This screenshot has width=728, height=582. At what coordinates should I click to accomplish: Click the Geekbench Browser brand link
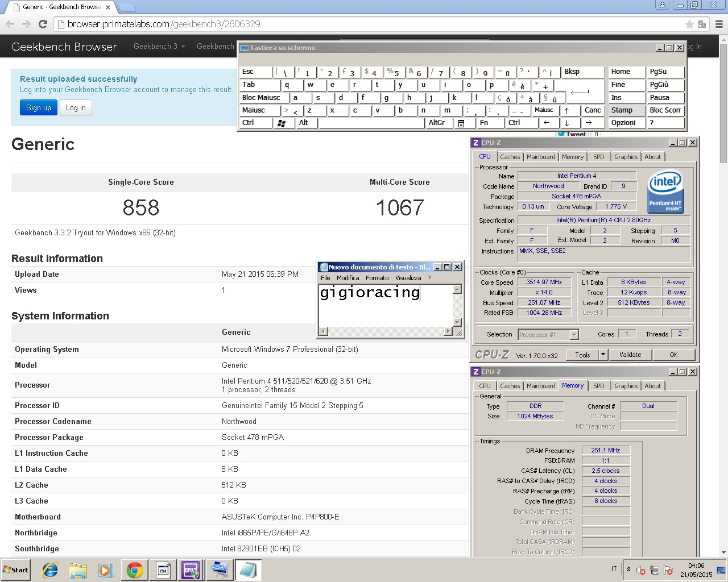(64, 47)
